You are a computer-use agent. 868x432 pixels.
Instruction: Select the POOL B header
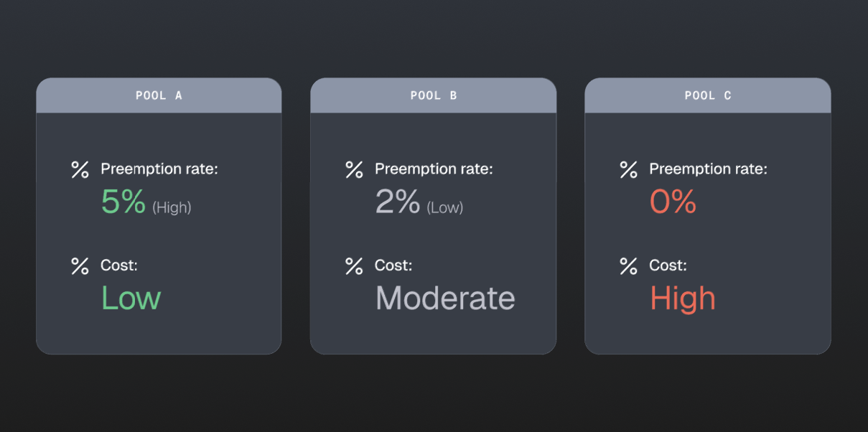[x=433, y=95]
